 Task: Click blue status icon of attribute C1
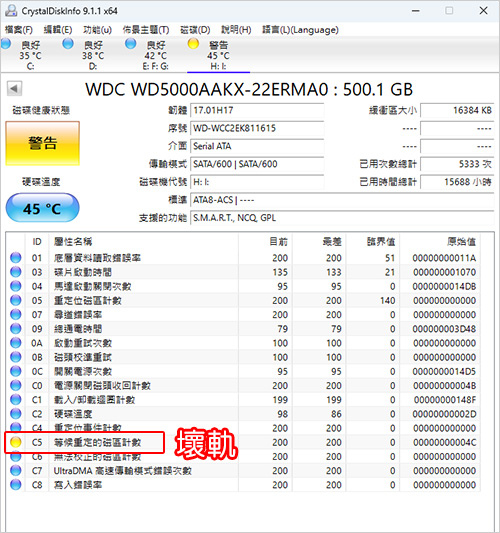(16, 399)
